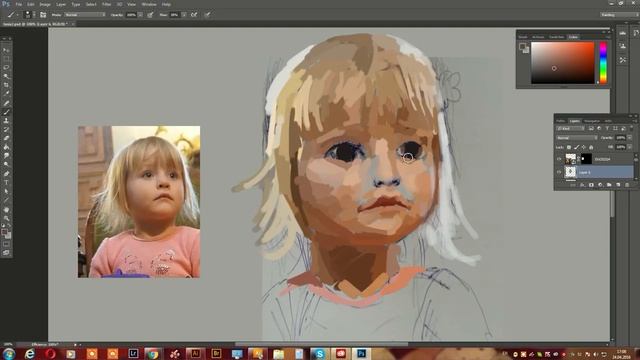Close the open document tab

(73, 24)
